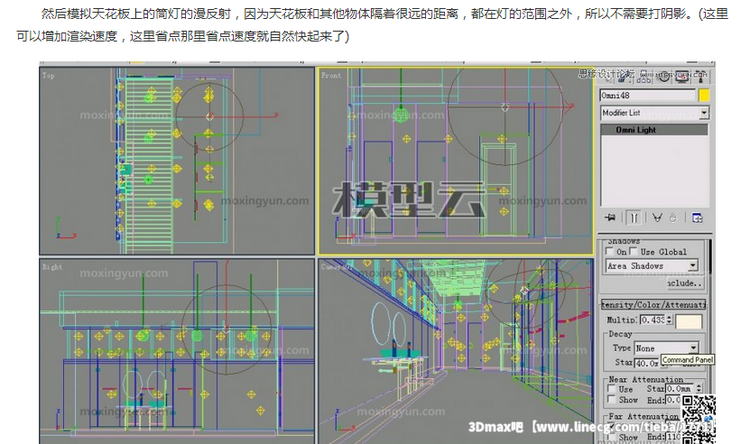
Task: Click the Exclude button under Shadows
Action: [685, 283]
